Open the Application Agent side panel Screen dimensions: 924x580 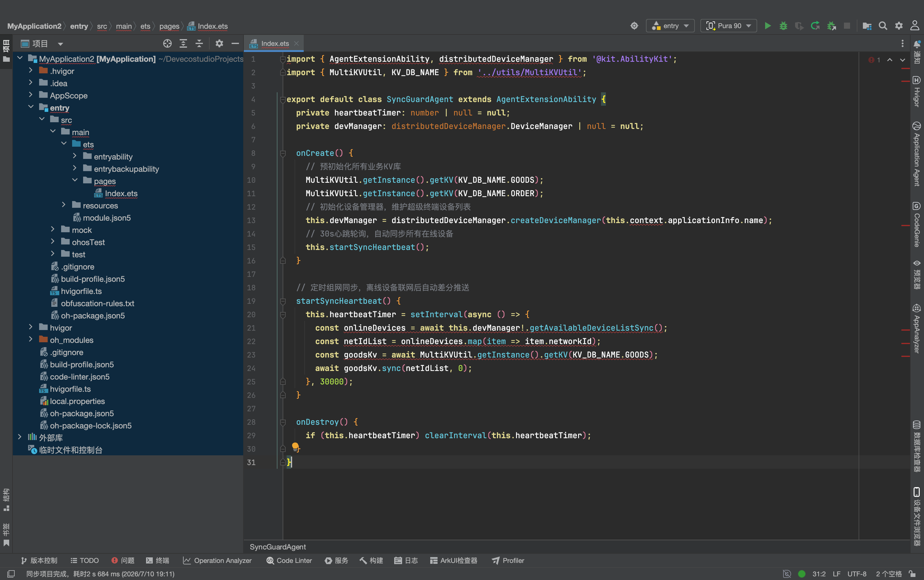(x=917, y=154)
